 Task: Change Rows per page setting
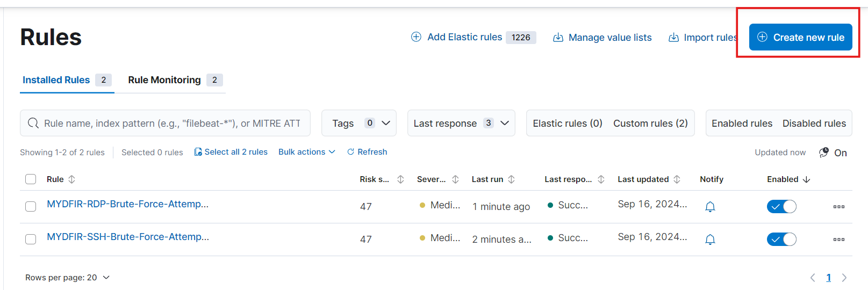(x=68, y=278)
